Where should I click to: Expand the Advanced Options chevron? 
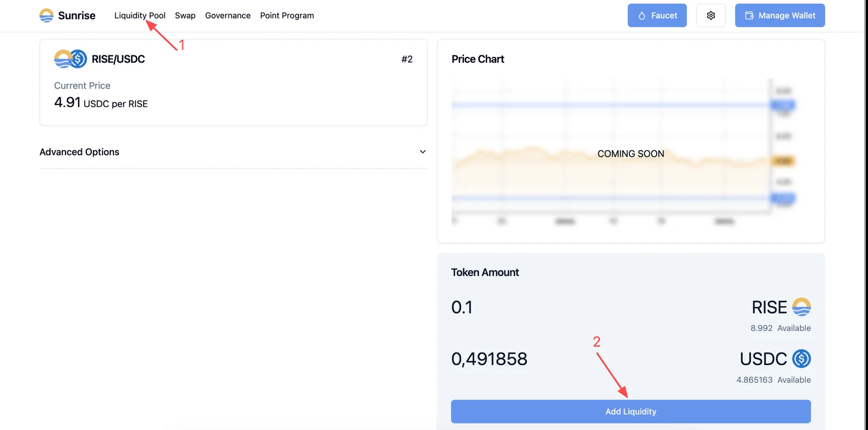point(423,152)
